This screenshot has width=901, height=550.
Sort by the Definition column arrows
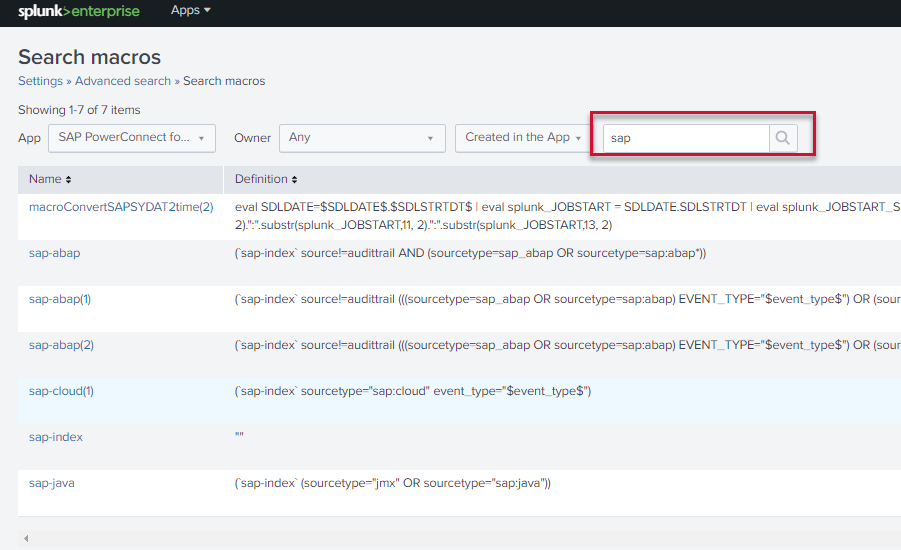point(295,179)
